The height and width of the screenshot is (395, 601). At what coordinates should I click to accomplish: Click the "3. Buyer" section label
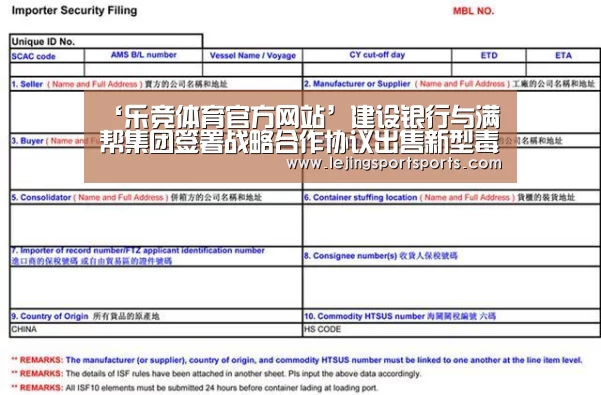(x=27, y=141)
